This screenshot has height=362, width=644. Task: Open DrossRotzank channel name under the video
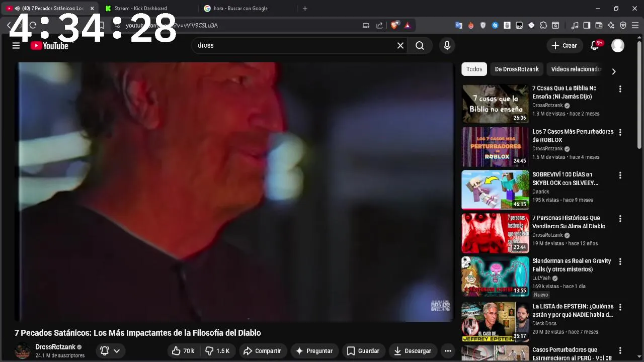pos(55,347)
